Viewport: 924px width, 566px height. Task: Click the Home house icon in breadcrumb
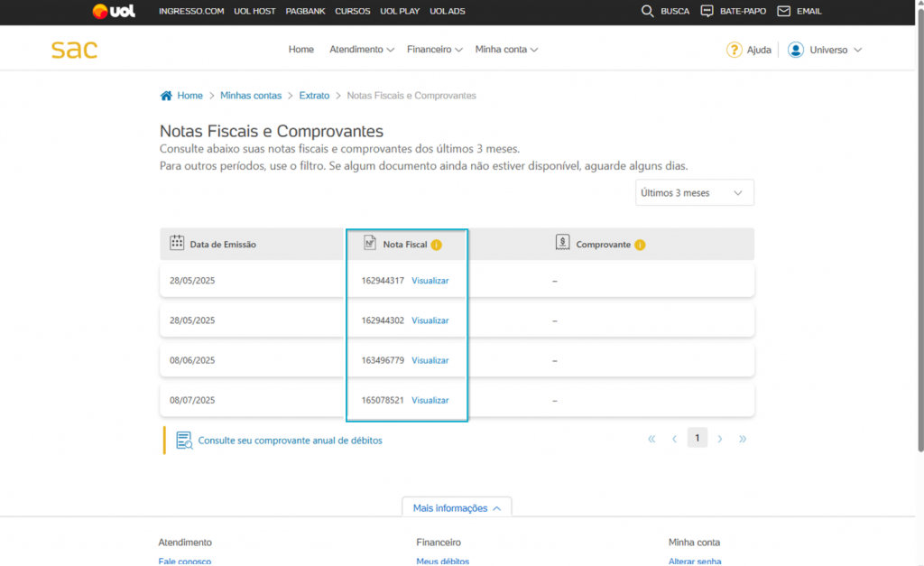[166, 96]
